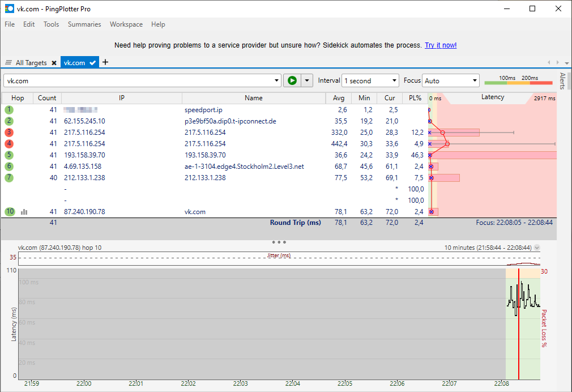Select hop 2 green circle icon
The width and height of the screenshot is (572, 392).
tap(9, 121)
